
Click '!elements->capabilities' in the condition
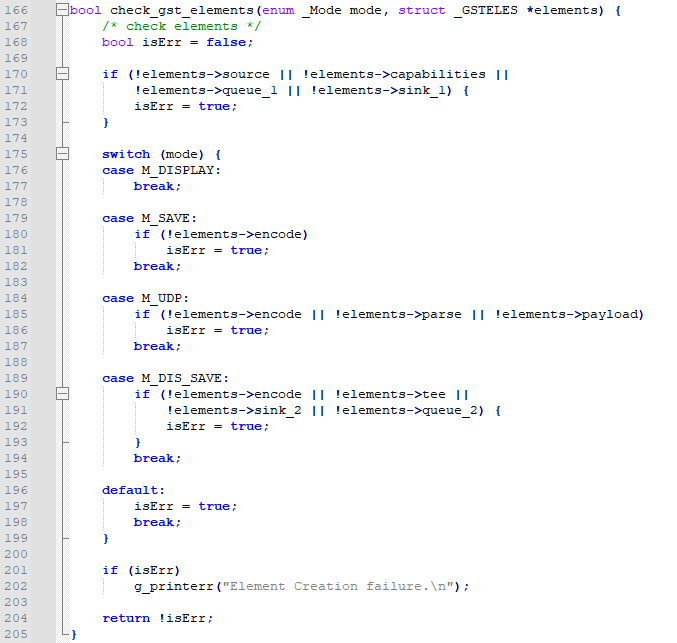coord(394,74)
